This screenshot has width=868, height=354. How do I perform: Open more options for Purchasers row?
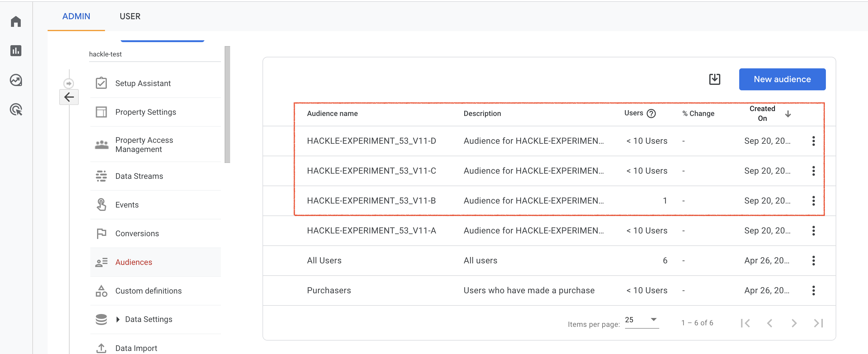(x=813, y=290)
